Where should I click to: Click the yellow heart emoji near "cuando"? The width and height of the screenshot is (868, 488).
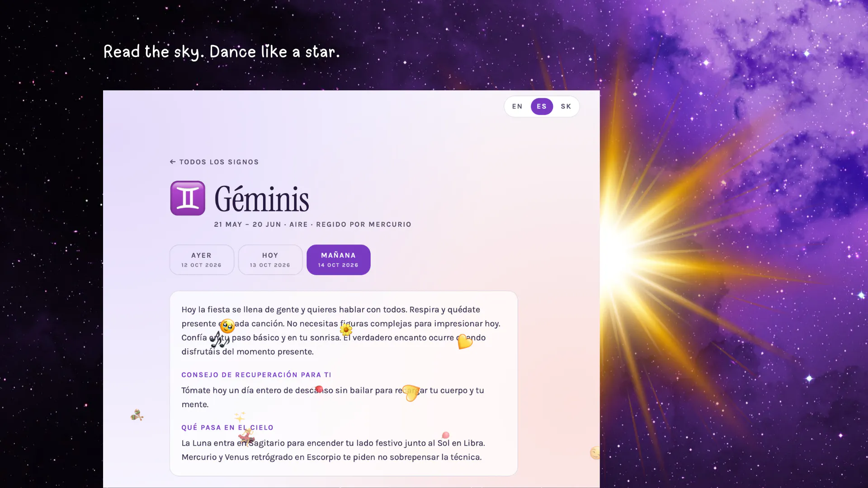pyautogui.click(x=465, y=342)
